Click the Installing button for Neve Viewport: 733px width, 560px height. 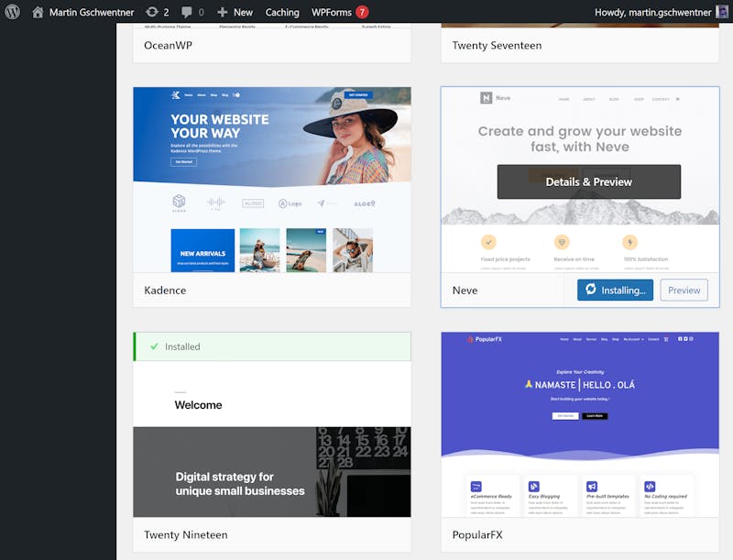(615, 290)
